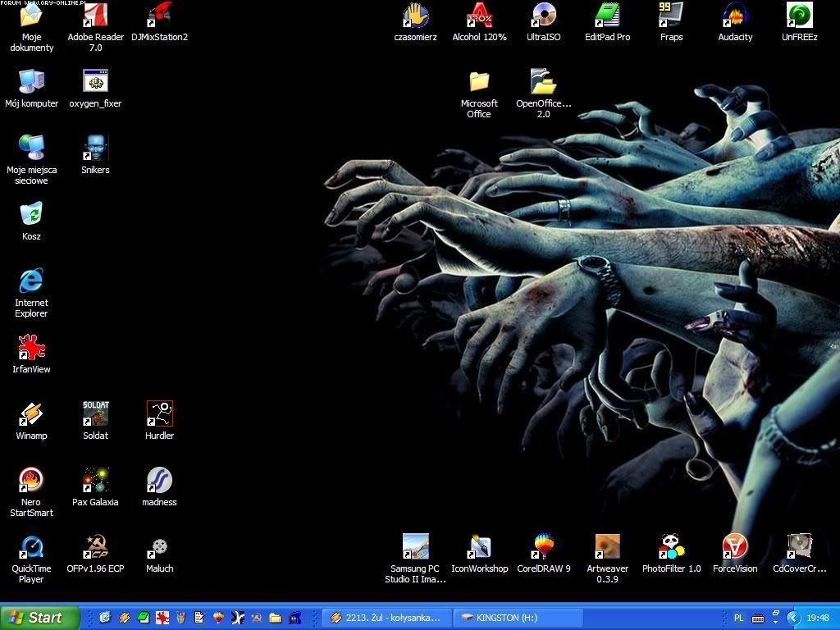Select the Alcohol 120% desktop shortcut
Image resolution: width=840 pixels, height=630 pixels.
[479, 22]
